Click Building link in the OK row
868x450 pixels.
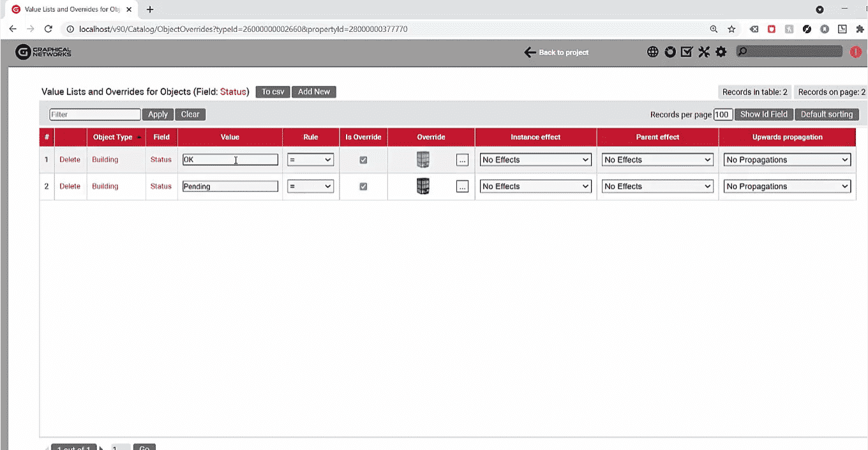(105, 160)
